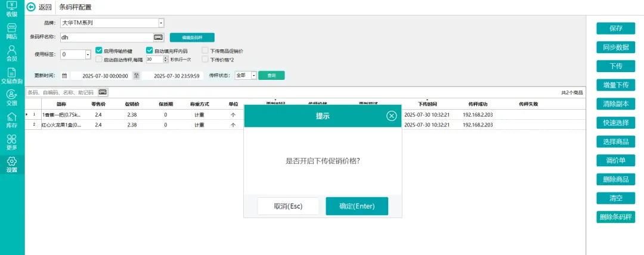Image resolution: width=644 pixels, height=255 pixels.
Task: Open the 库存 inventory sidebar icon
Action: point(12,120)
